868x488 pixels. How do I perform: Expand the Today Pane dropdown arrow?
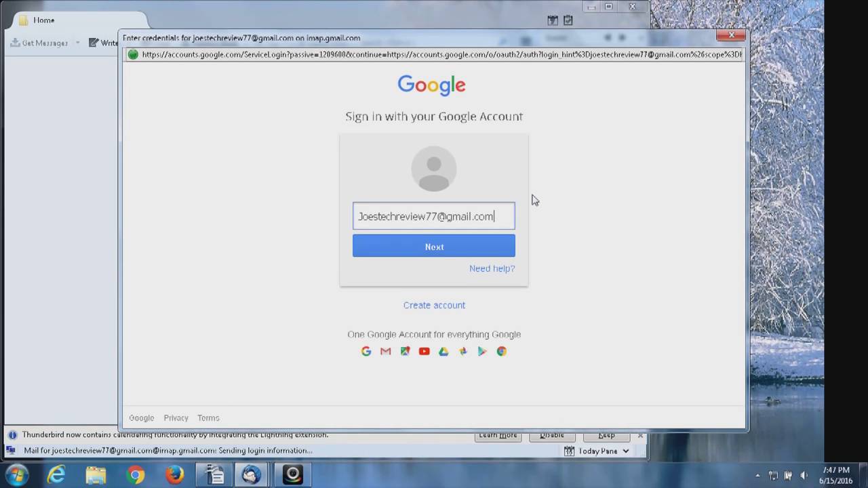coord(626,451)
